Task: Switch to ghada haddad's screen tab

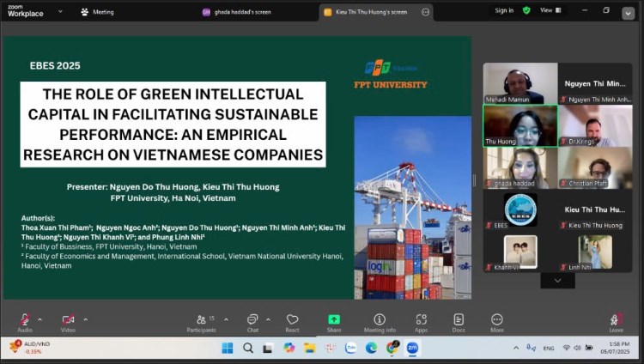Action: click(237, 12)
